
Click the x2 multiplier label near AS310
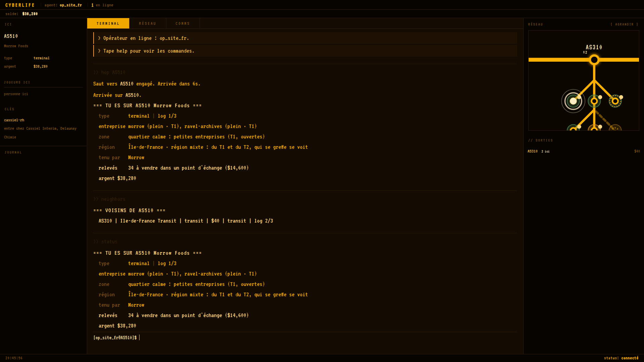coord(585,52)
